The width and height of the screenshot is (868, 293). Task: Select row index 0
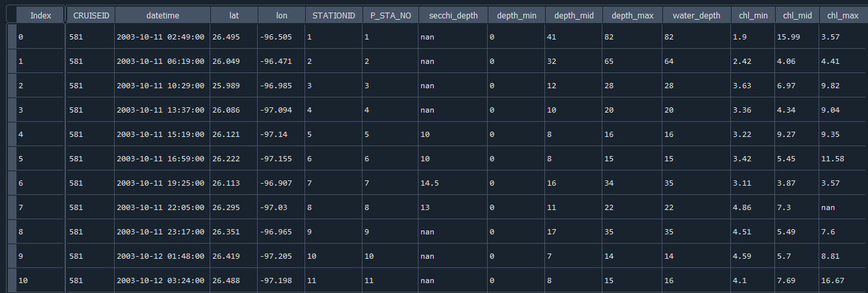40,37
